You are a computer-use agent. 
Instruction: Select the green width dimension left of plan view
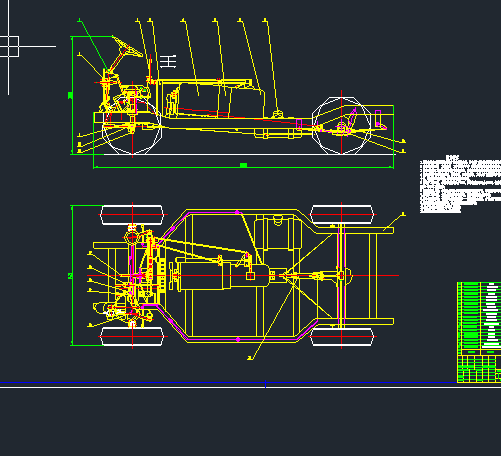(x=71, y=276)
